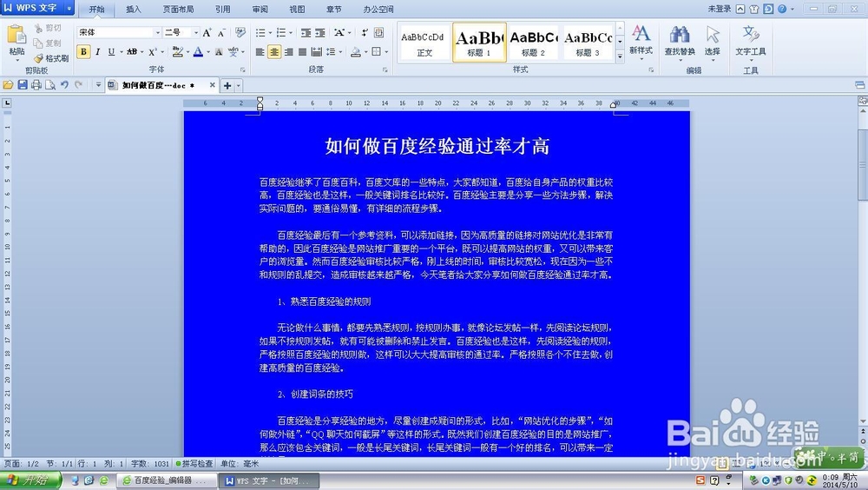Viewport: 868px width, 490px height.
Task: Justify the paragraph text
Action: pyautogui.click(x=302, y=51)
